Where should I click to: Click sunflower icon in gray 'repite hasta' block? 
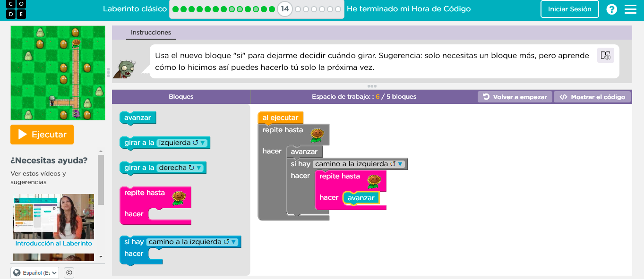[x=317, y=135]
